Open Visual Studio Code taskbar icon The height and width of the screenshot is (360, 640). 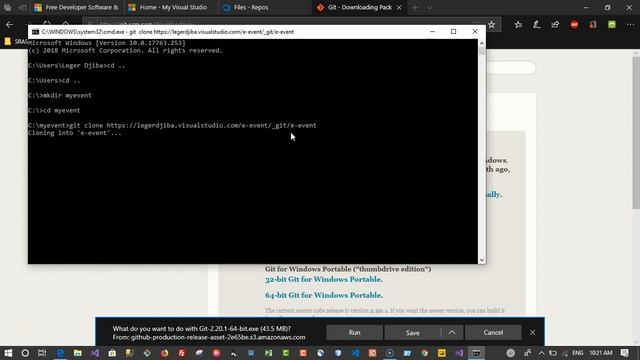pos(356,353)
